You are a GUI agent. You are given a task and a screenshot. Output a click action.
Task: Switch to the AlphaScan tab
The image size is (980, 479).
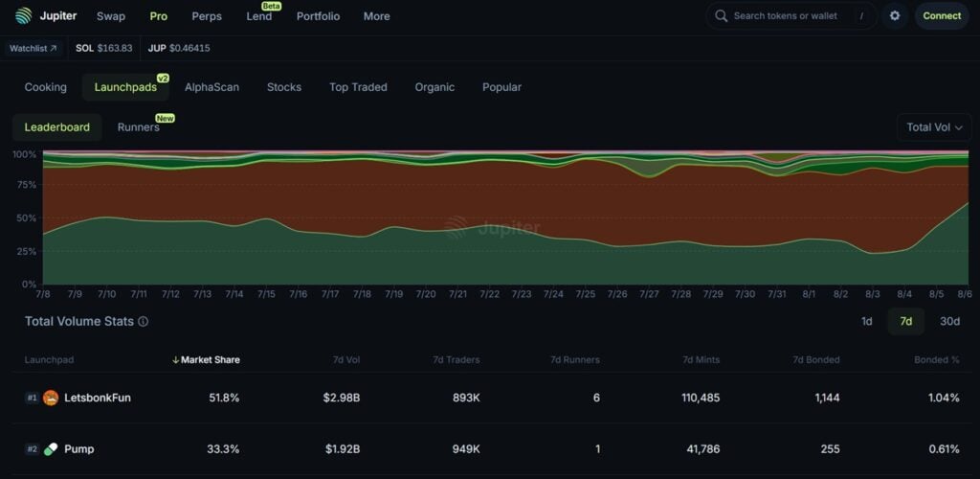tap(212, 87)
